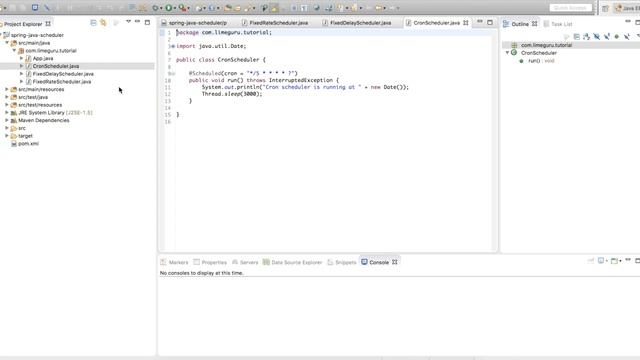The width and height of the screenshot is (640, 360).
Task: Click the blue square icon in main toolbar
Action: [35, 7]
